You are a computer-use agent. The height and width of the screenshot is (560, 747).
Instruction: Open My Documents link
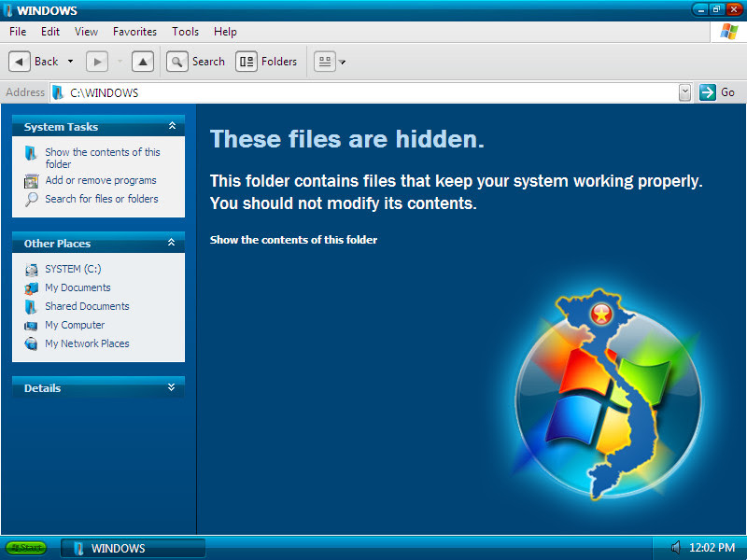coord(78,287)
